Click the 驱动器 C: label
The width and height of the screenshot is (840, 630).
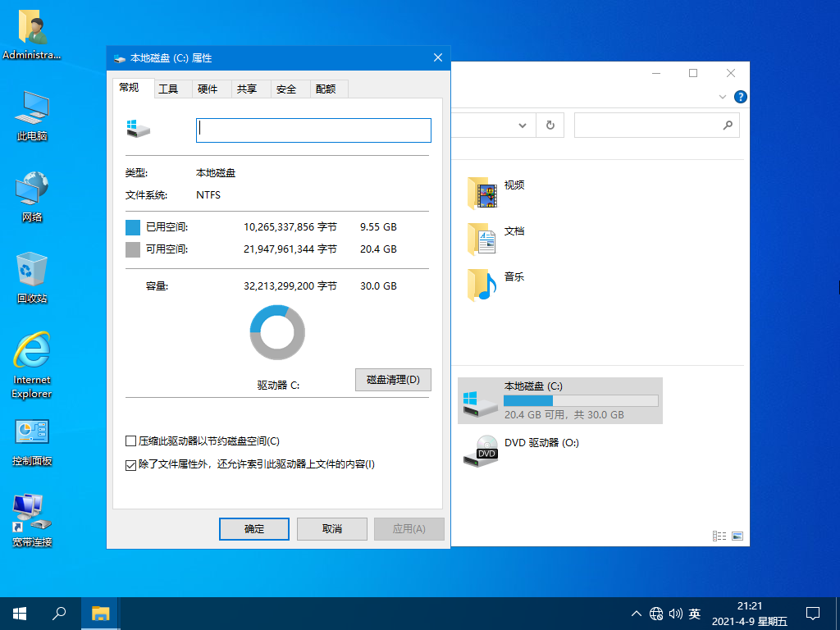[278, 386]
